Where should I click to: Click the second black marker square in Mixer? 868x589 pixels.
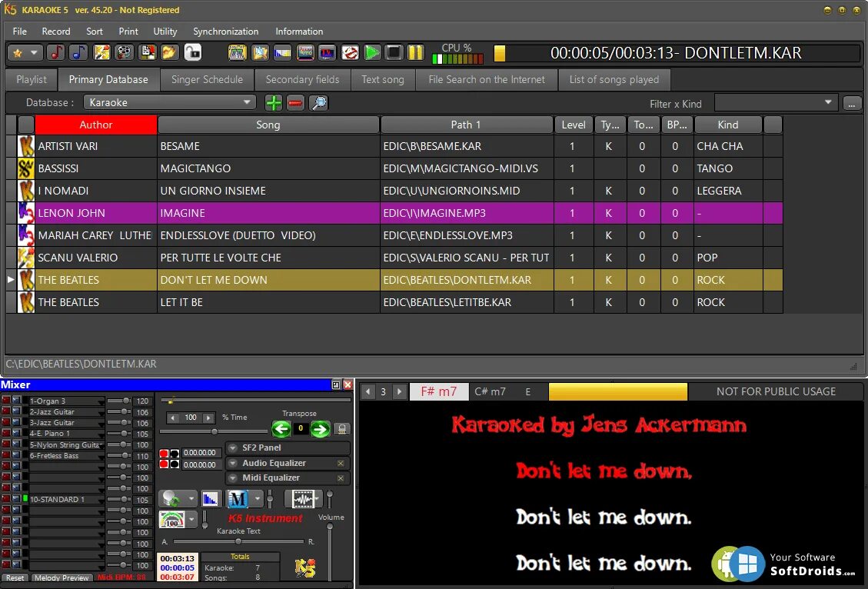click(175, 464)
